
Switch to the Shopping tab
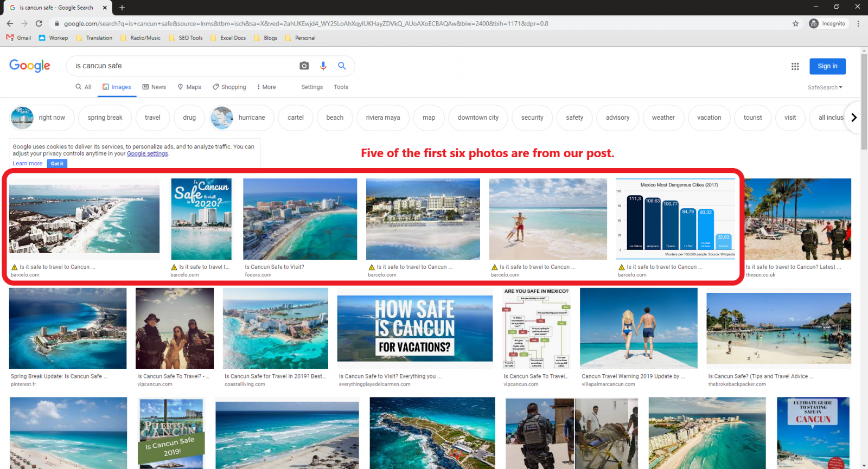229,87
